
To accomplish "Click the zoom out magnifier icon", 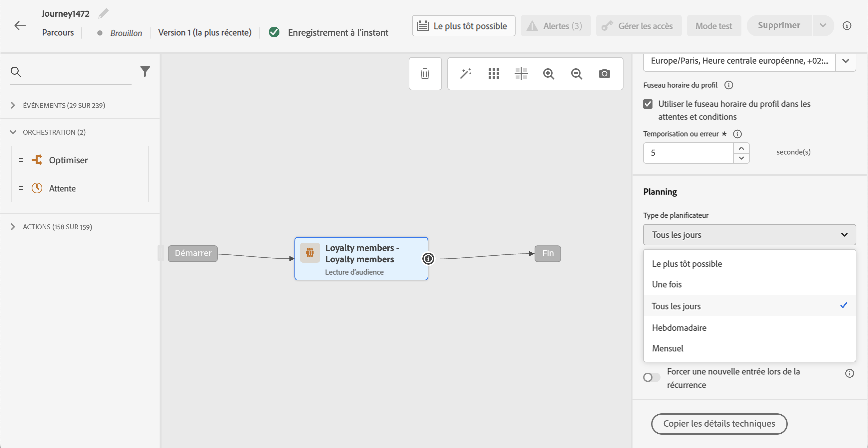I will click(577, 73).
